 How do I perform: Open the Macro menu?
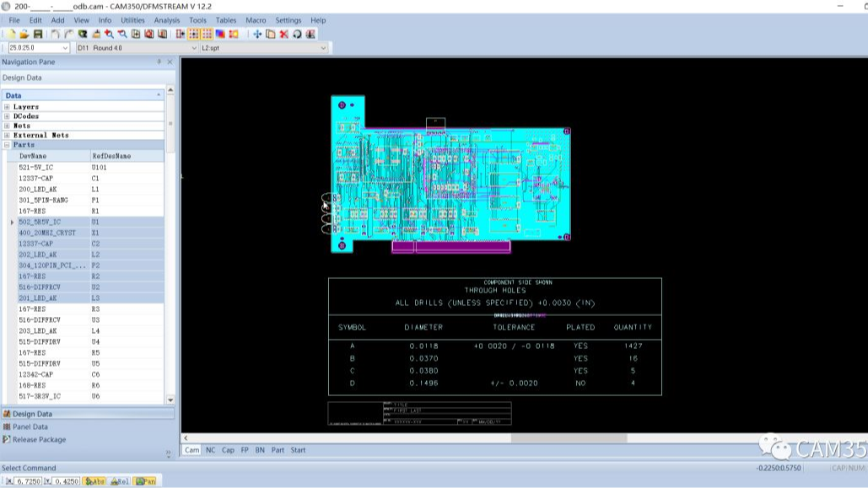click(x=256, y=20)
